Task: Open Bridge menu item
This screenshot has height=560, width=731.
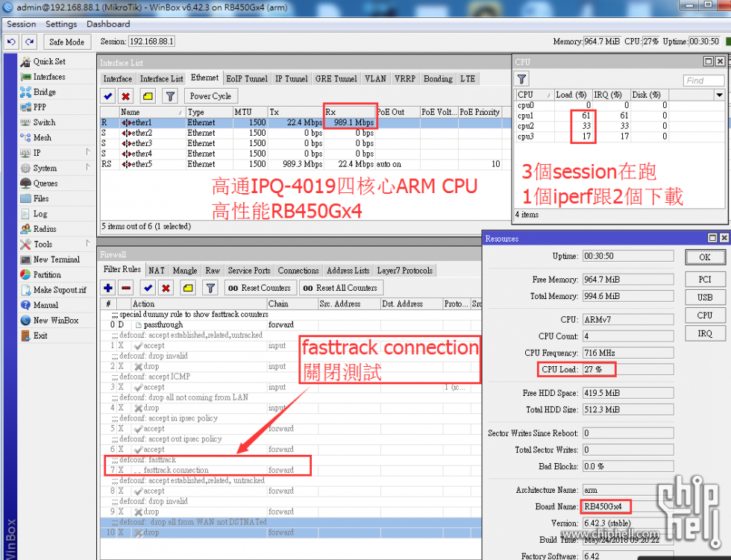Action: pyautogui.click(x=44, y=92)
